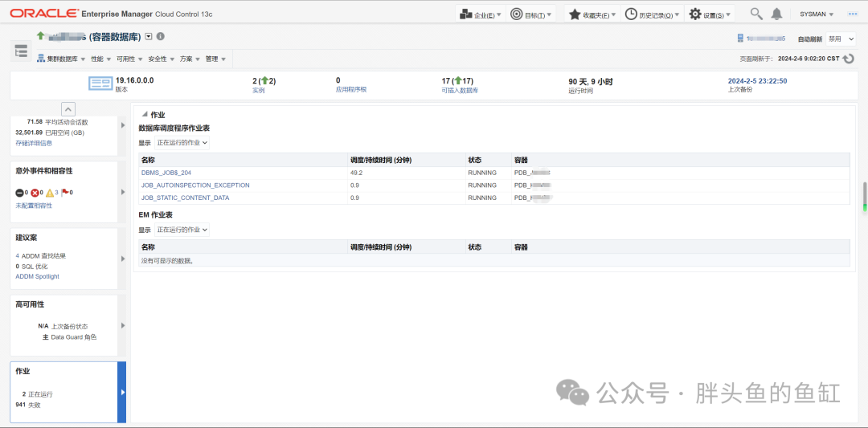Expand the 建议案 card arrow
The image size is (868, 428).
[x=123, y=259]
